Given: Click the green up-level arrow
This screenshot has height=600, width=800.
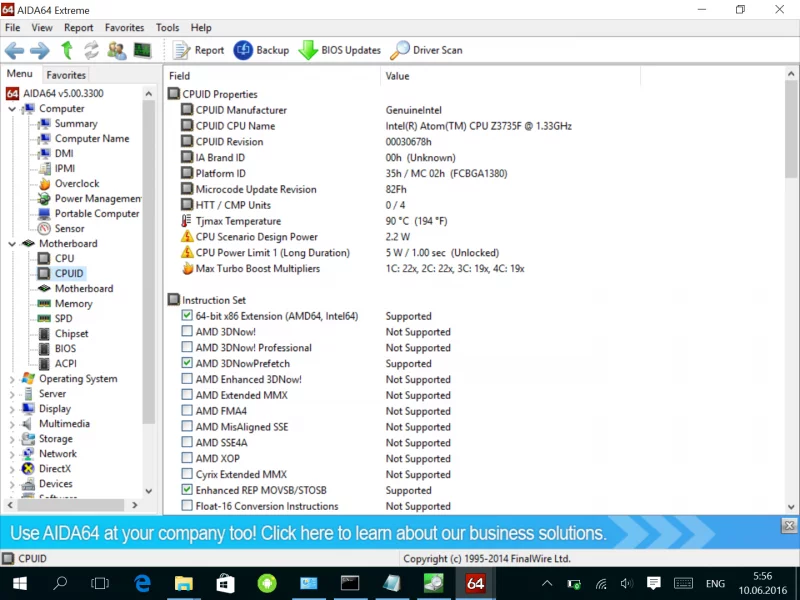Looking at the screenshot, I should (x=67, y=51).
